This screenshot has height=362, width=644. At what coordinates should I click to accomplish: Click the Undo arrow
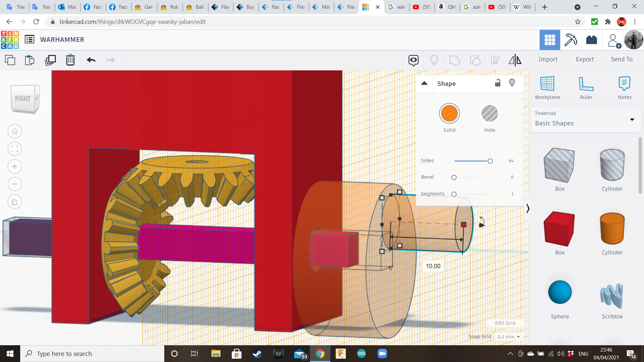91,60
